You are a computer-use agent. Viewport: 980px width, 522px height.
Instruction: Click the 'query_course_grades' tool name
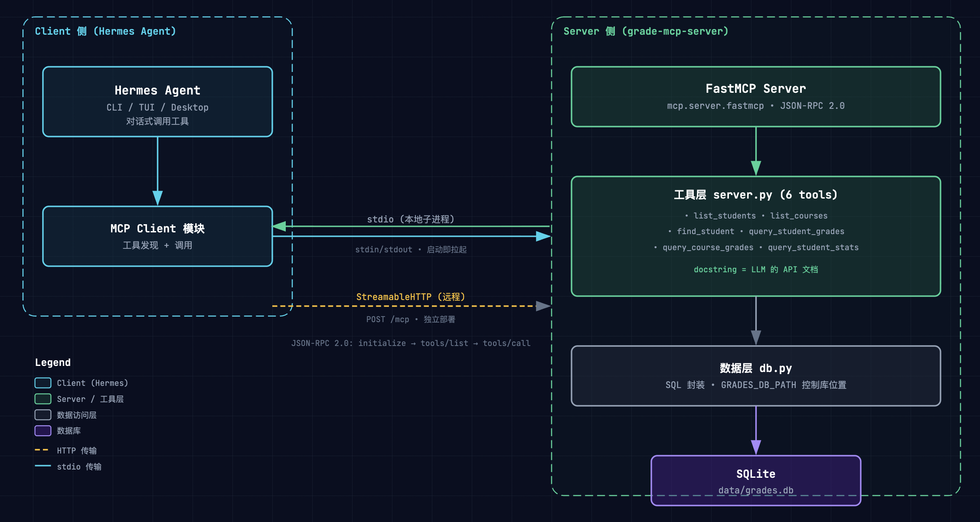tap(708, 248)
